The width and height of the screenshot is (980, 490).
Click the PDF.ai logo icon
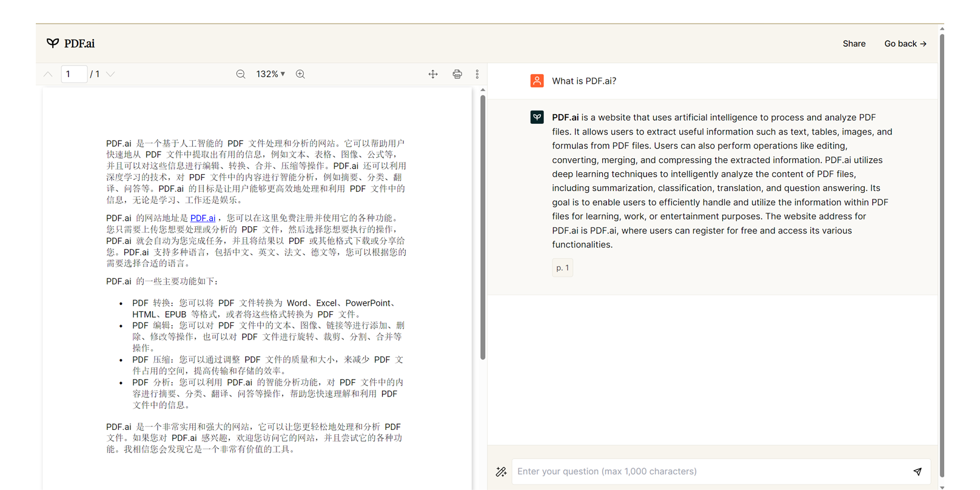[x=53, y=43]
